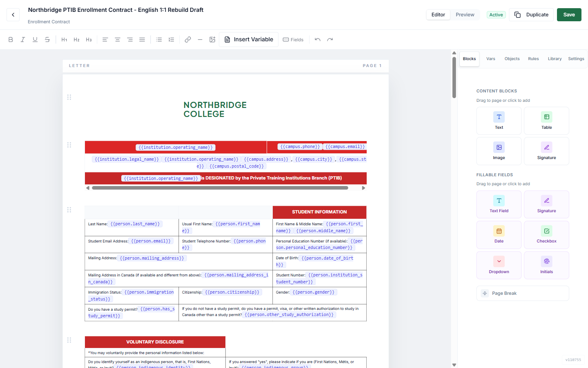
Task: Select drag handle beside institution header table
Action: pos(69,145)
